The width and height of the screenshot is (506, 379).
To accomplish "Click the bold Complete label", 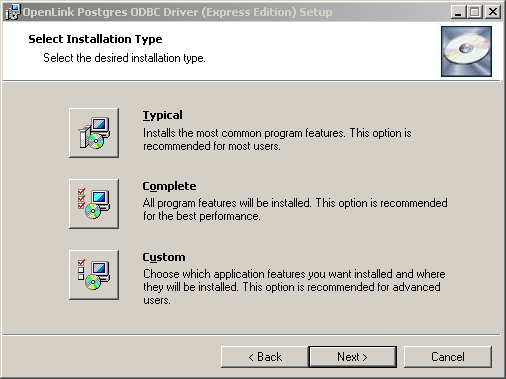I will click(x=169, y=186).
